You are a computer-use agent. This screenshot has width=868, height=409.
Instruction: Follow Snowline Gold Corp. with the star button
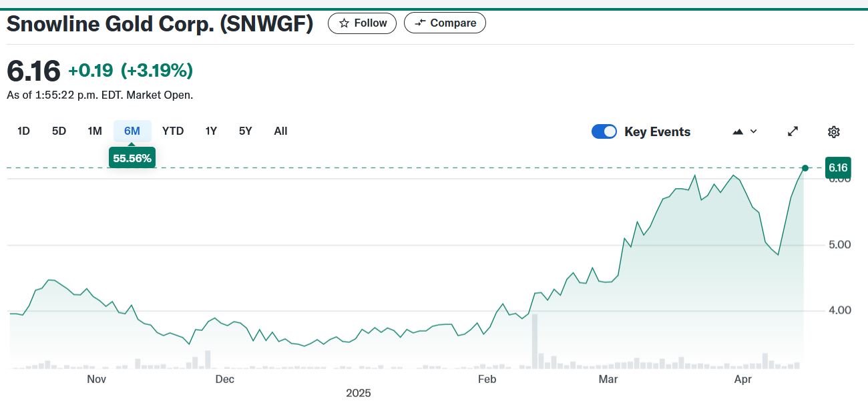[x=362, y=23]
